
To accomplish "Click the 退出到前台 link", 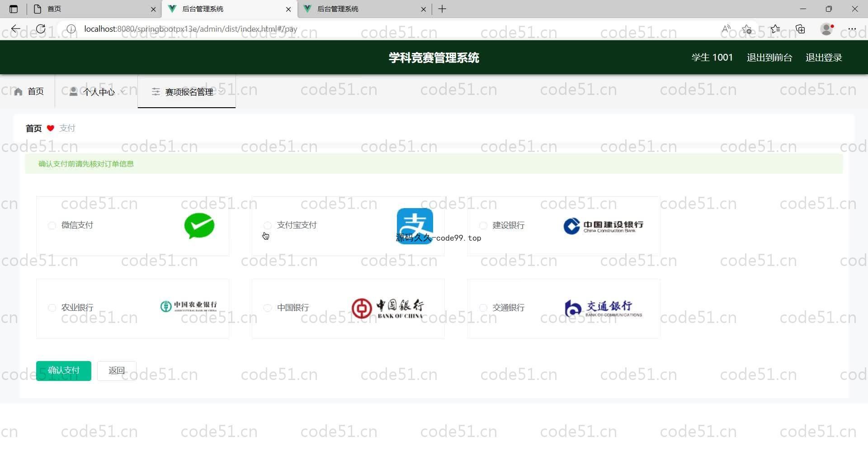I will pos(769,57).
